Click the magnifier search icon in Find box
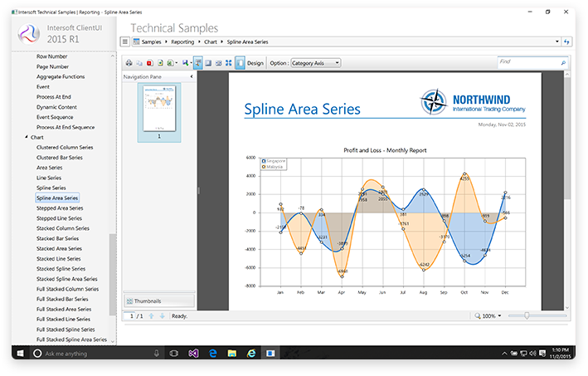 [x=564, y=62]
